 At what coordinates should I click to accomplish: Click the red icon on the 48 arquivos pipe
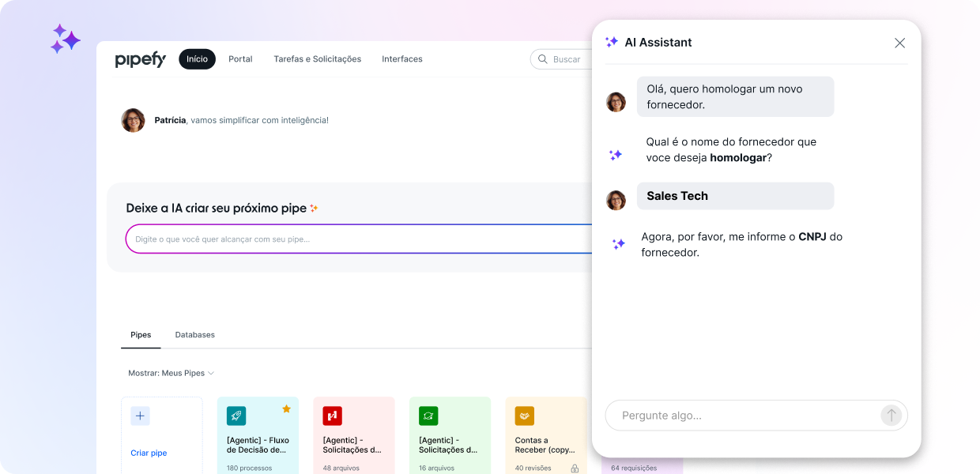[x=332, y=416]
